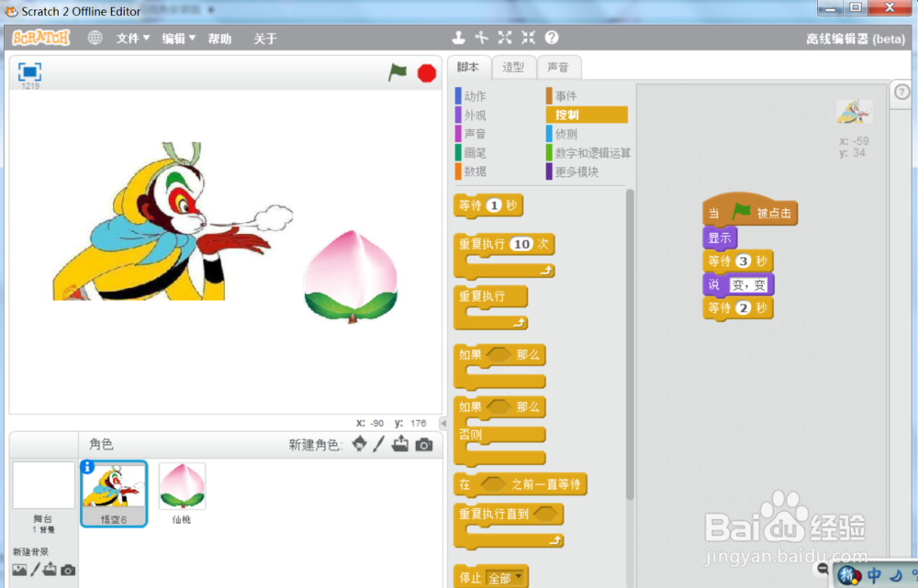Select the 控制 block category
The height and width of the screenshot is (588, 918).
tap(587, 115)
